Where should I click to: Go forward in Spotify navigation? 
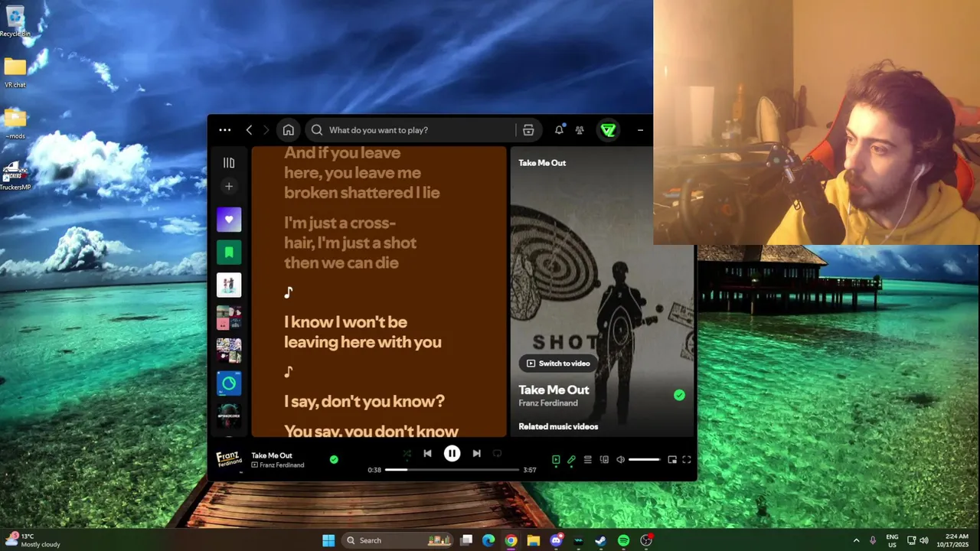pos(266,130)
